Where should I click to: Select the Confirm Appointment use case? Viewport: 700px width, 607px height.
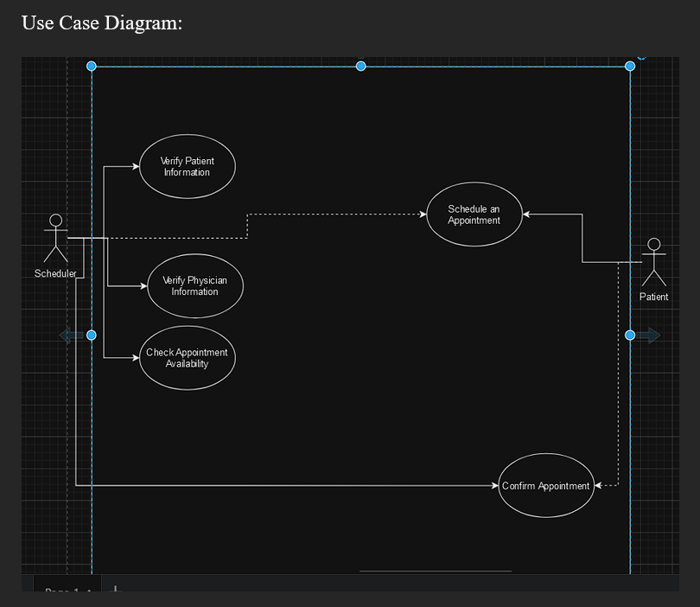[545, 486]
